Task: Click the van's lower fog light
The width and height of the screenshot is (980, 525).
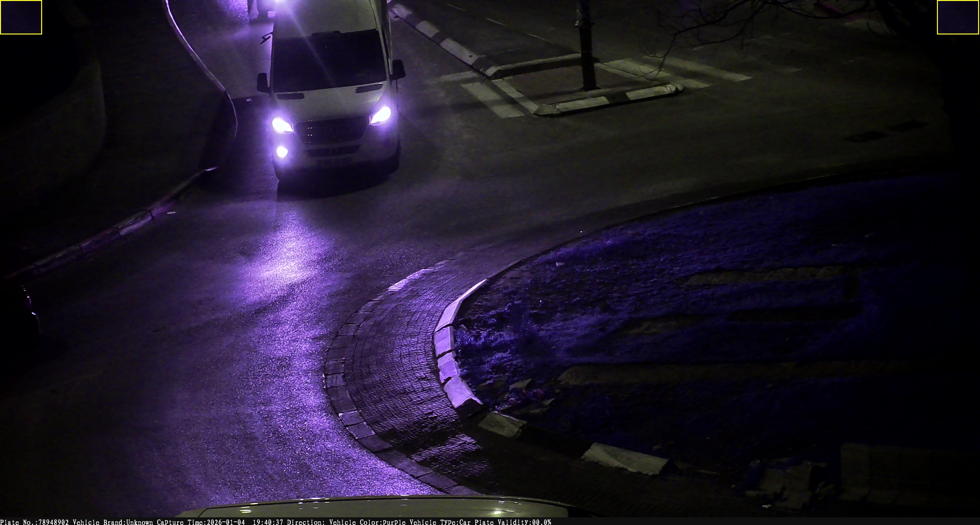Action: (282, 152)
